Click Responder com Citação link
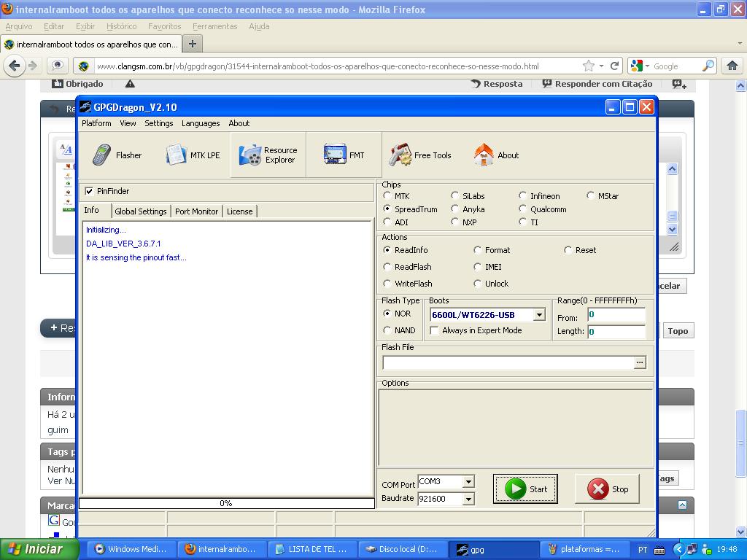 (597, 84)
